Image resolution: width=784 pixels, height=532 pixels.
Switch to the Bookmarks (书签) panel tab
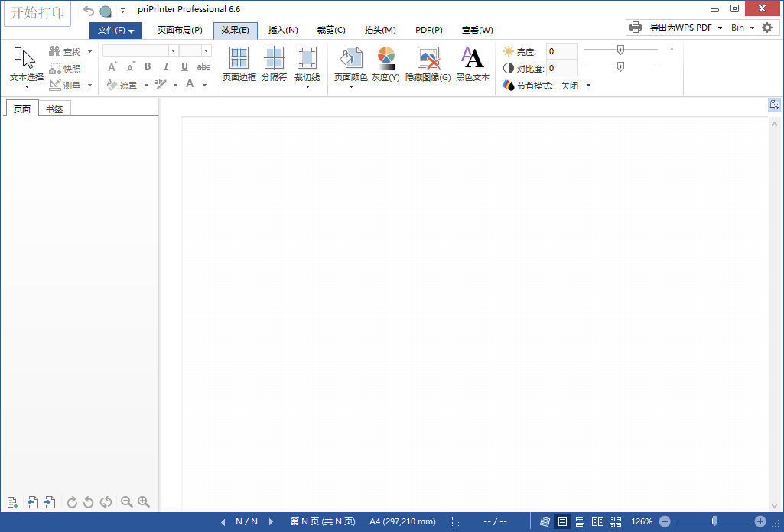[54, 109]
